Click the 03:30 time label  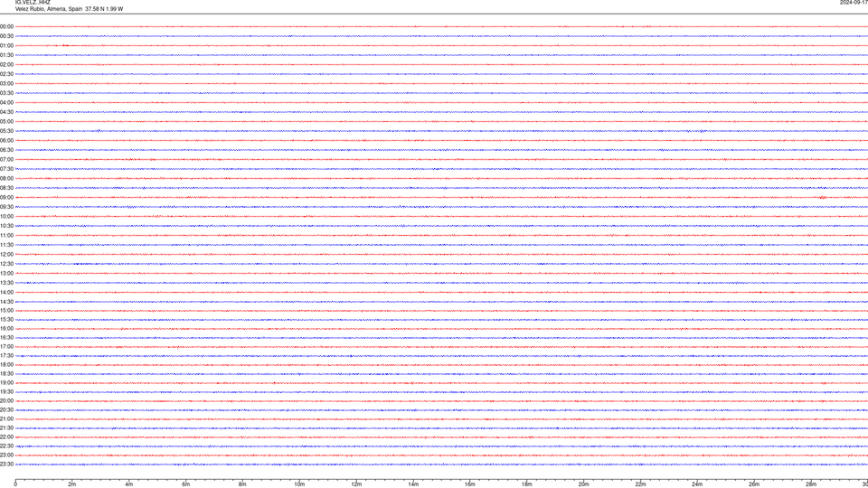coord(6,93)
